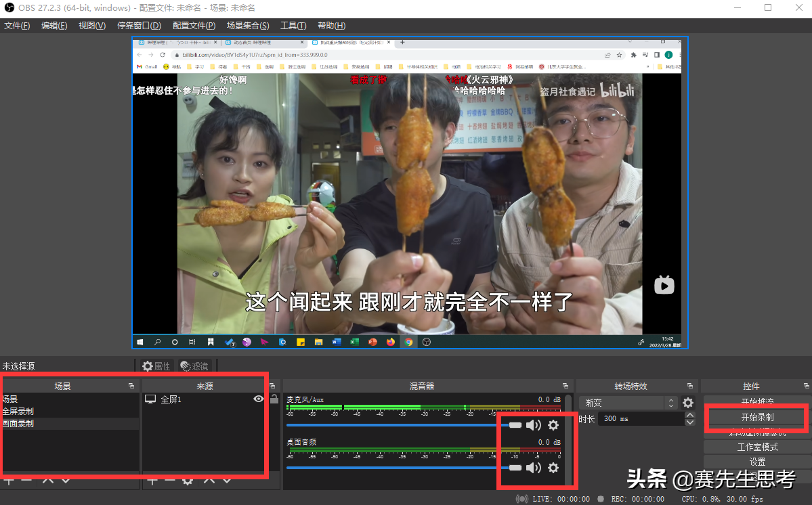
Task: Open transition properties gear next to 渐变
Action: pyautogui.click(x=687, y=403)
